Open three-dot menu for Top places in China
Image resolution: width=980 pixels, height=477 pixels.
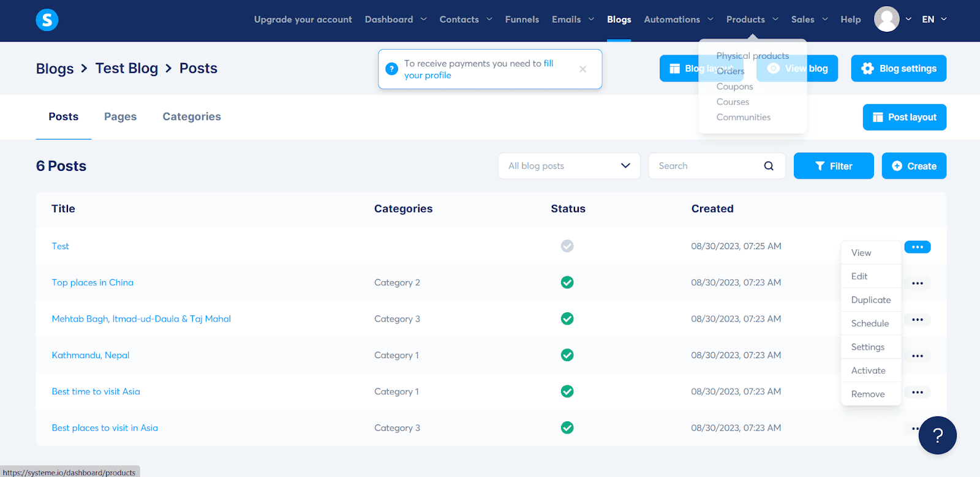(917, 284)
